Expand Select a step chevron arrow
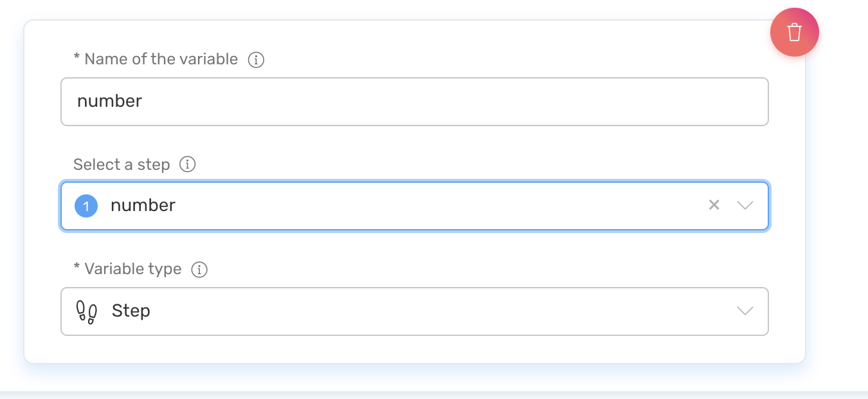This screenshot has height=399, width=868. coord(745,205)
